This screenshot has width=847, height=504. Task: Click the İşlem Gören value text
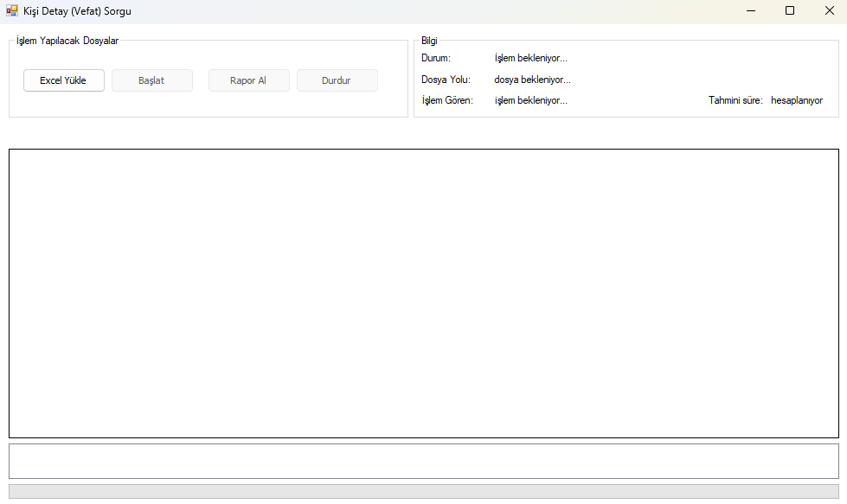tap(530, 101)
